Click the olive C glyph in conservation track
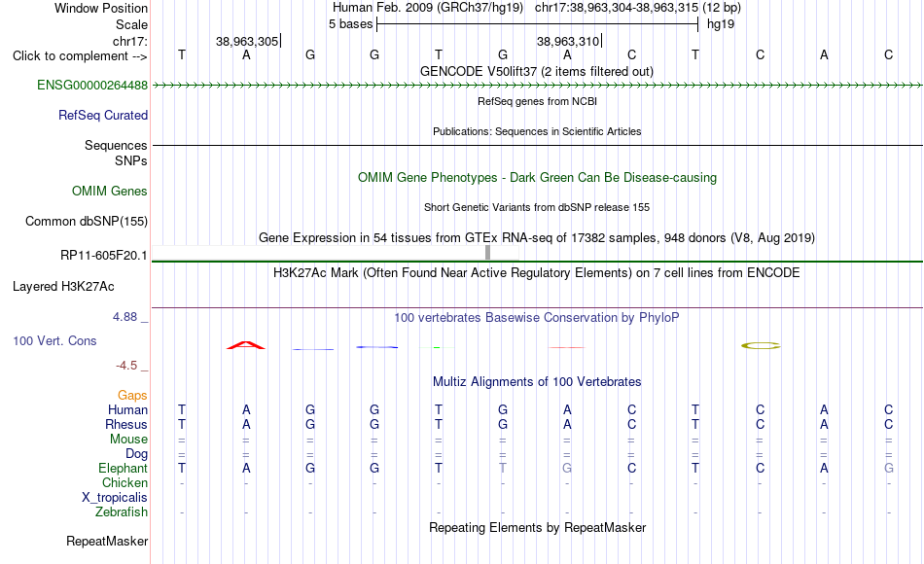 click(x=761, y=346)
